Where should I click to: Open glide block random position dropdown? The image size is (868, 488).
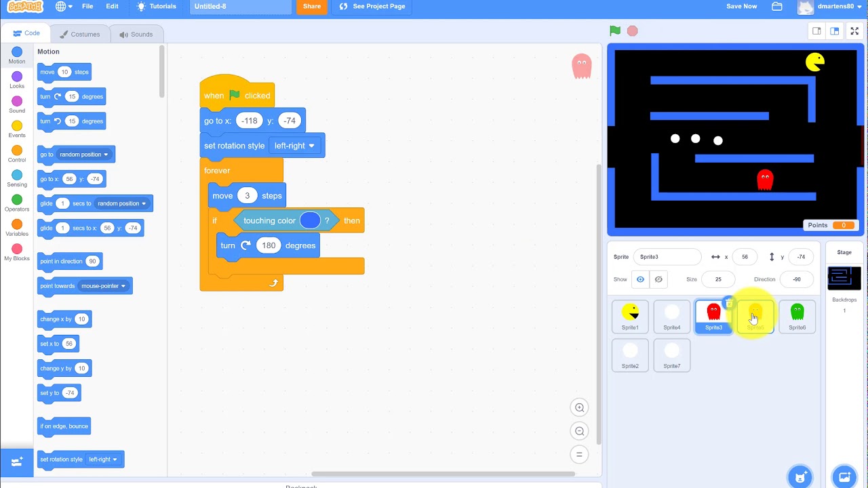pos(121,203)
